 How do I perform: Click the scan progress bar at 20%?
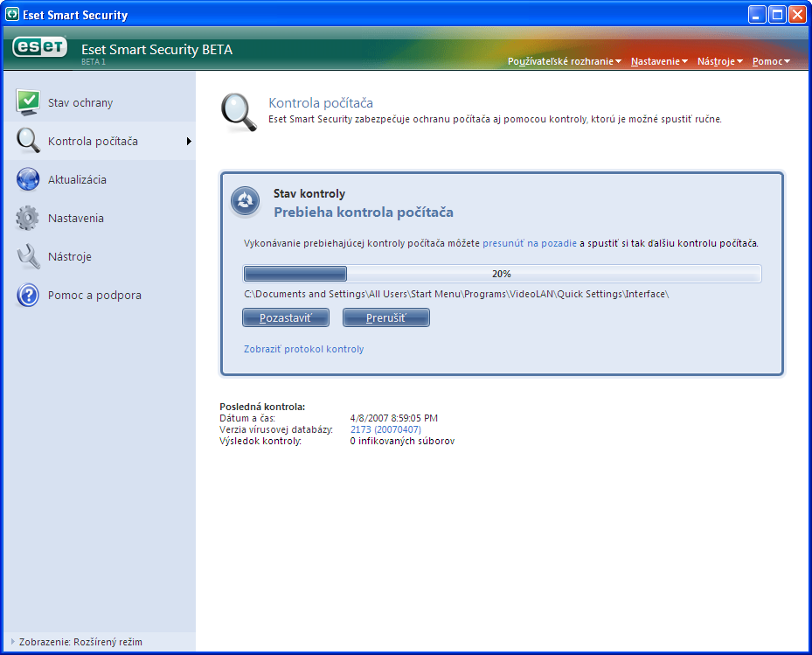tap(502, 274)
